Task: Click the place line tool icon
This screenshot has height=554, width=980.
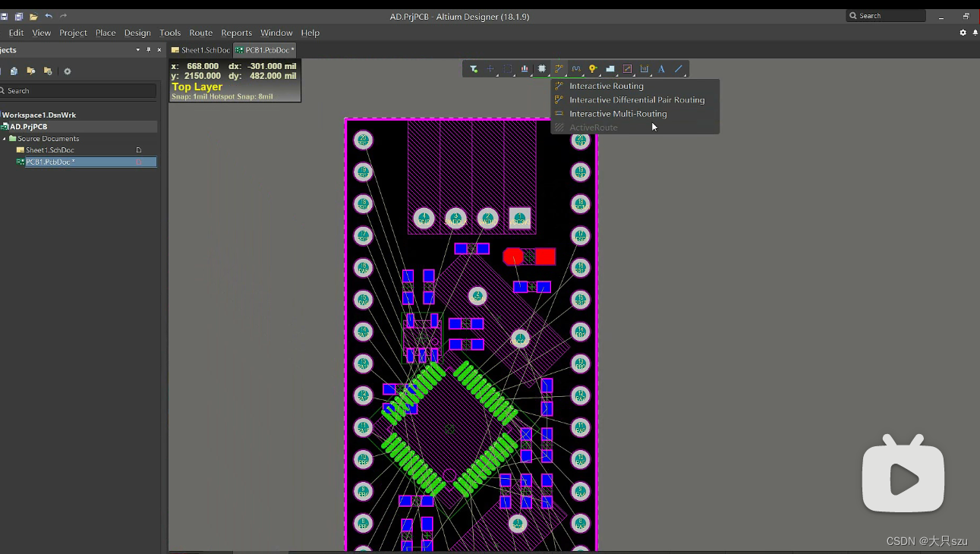Action: tap(679, 69)
